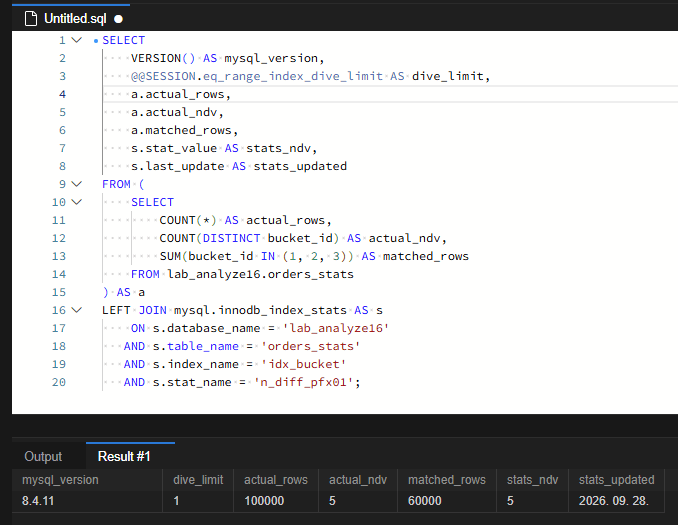Click s.last_update in line 8
Viewport: 678px width, 525px height.
click(178, 166)
